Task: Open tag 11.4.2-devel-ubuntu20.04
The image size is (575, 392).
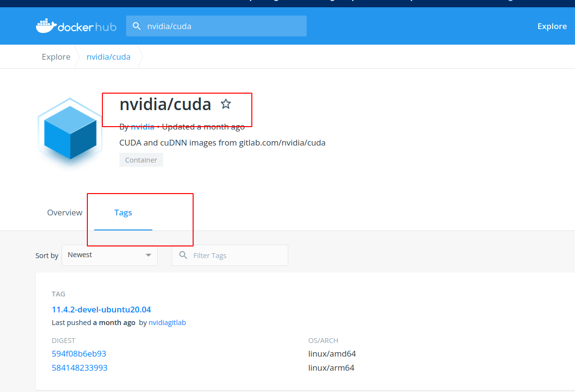Action: pos(101,310)
